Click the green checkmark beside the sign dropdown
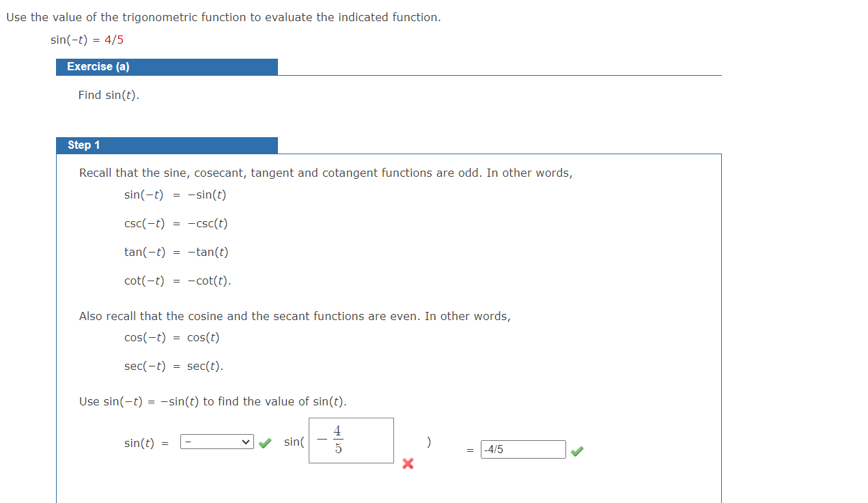The width and height of the screenshot is (868, 503). pyautogui.click(x=264, y=442)
